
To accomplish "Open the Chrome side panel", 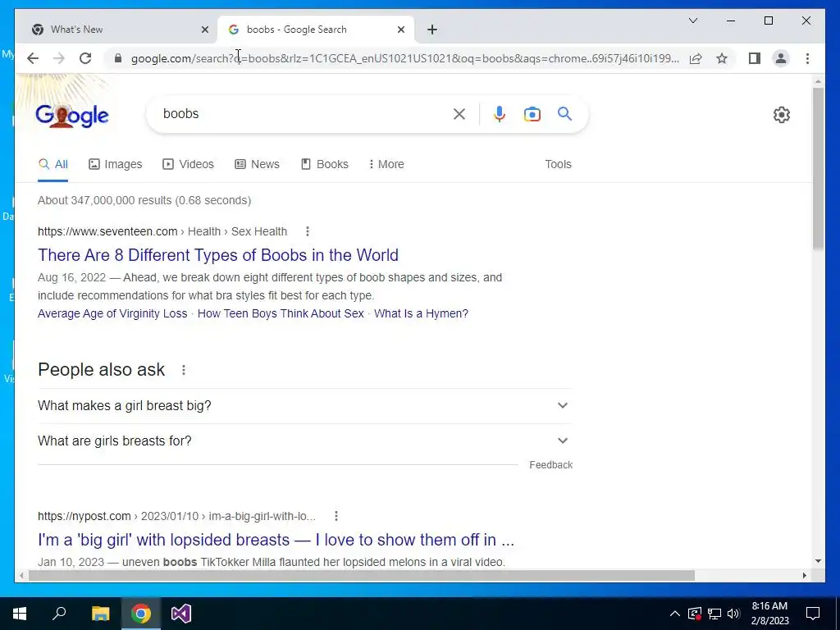I will click(x=755, y=58).
